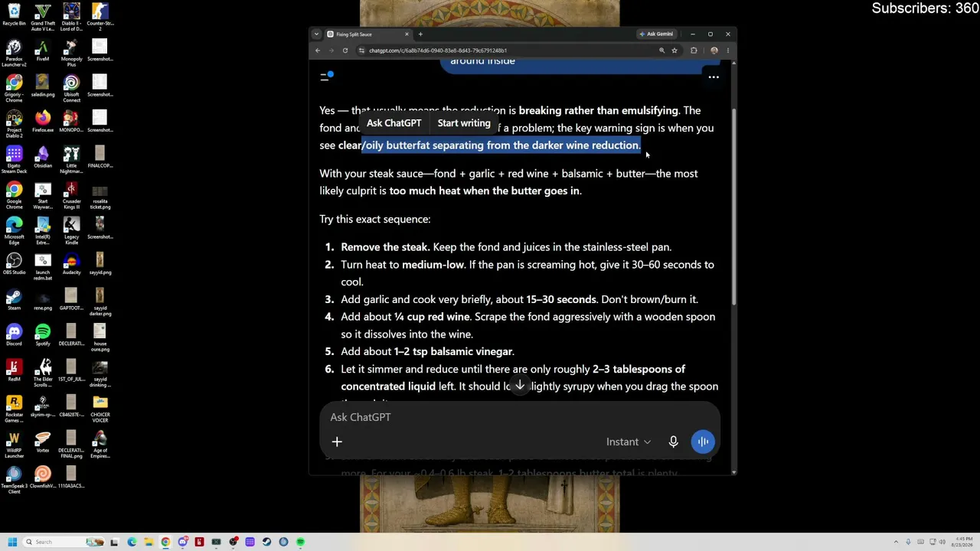Open the Audacity desktop shortcut

point(71,263)
